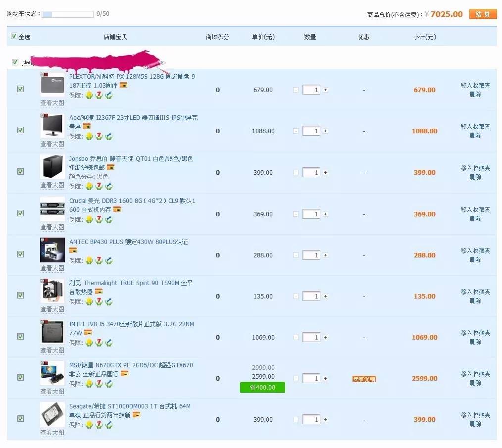Click 查看大图 under the Seagate drive image
Viewport: 502px width, 448px height.
(52, 433)
